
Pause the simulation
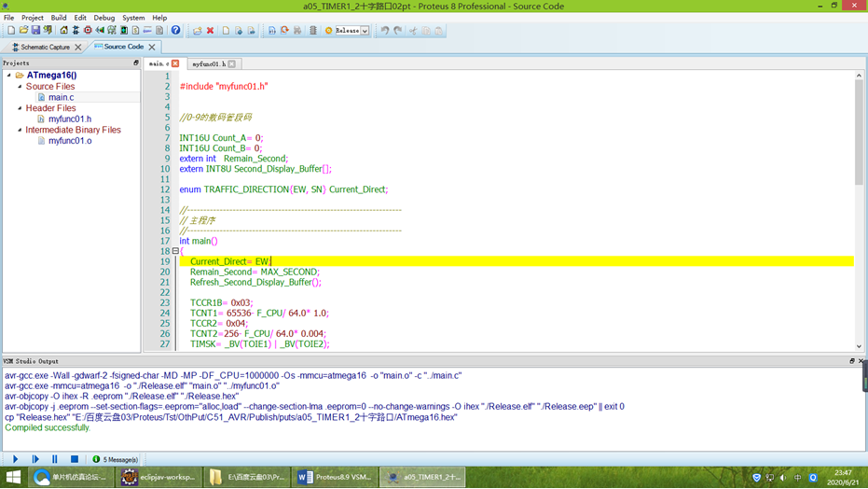tap(54, 459)
